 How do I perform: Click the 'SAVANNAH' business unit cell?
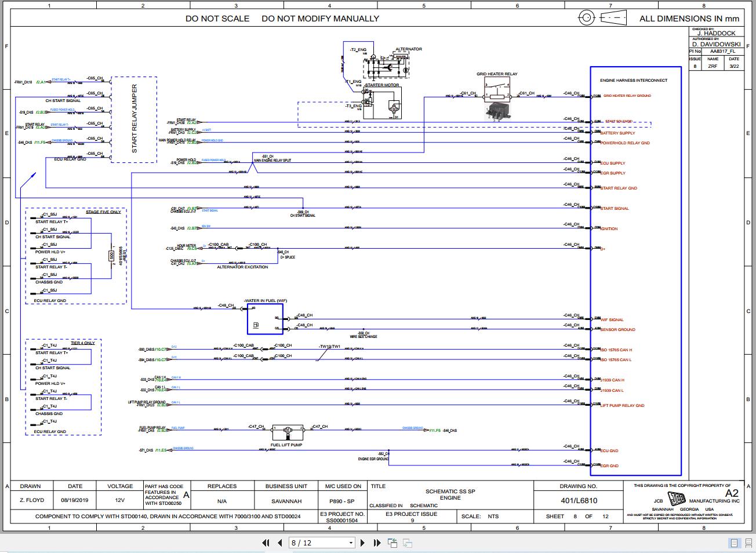[x=286, y=501]
